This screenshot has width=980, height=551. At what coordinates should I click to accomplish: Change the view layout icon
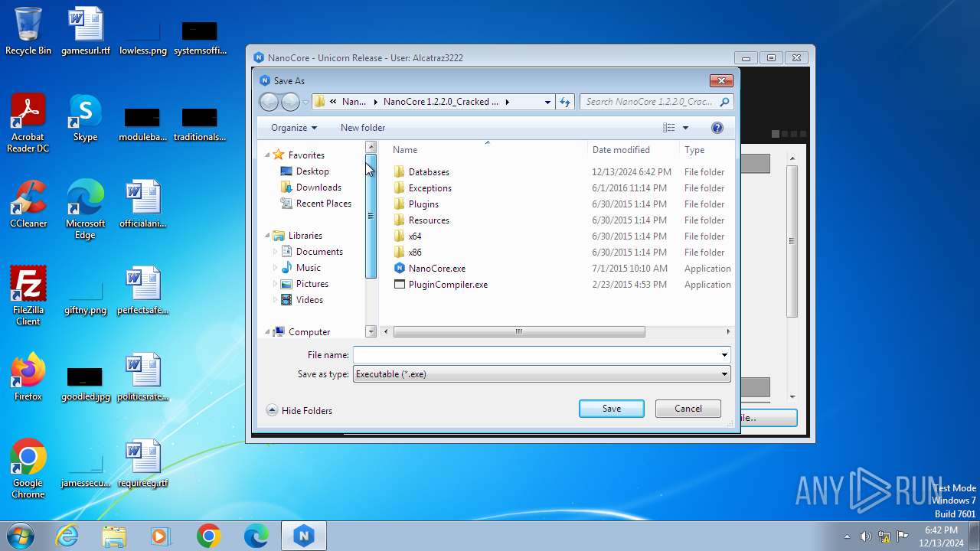coord(669,128)
